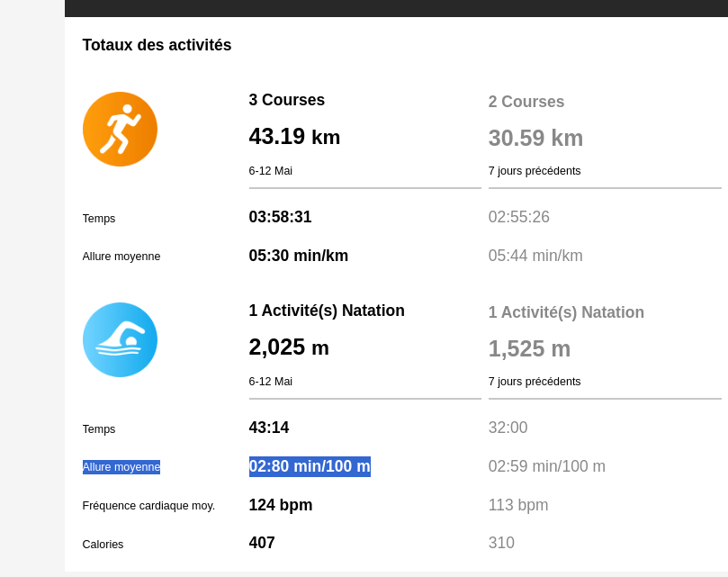Screen dimensions: 728x577
Task: Select swim time 43:14
Action: point(269,428)
